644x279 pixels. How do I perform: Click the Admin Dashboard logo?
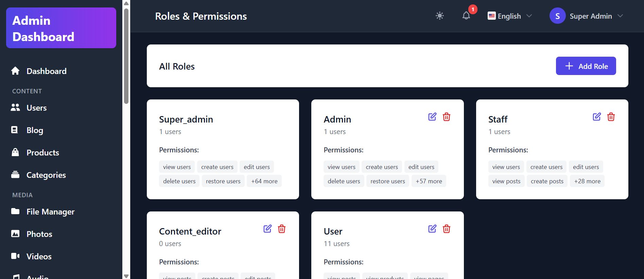tap(61, 28)
